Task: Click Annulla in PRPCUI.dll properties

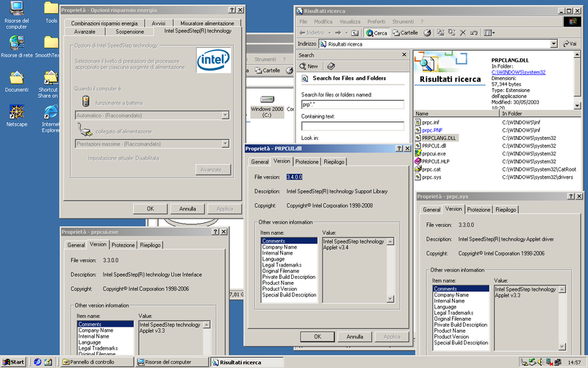Action: [x=354, y=337]
